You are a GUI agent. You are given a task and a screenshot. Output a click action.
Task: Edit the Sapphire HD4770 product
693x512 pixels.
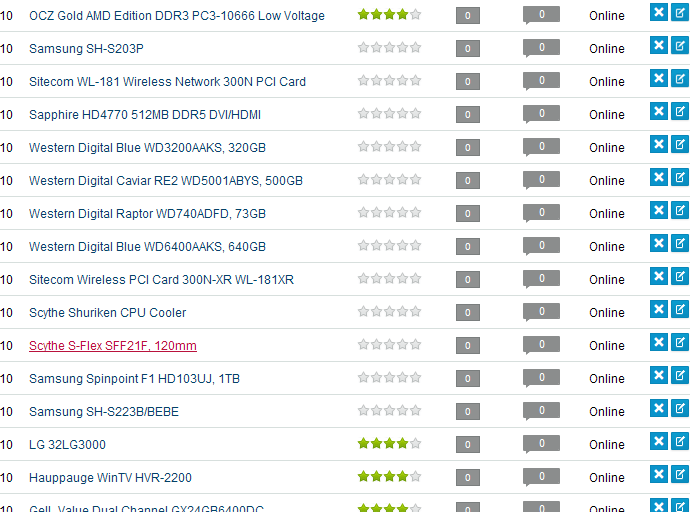[680, 111]
